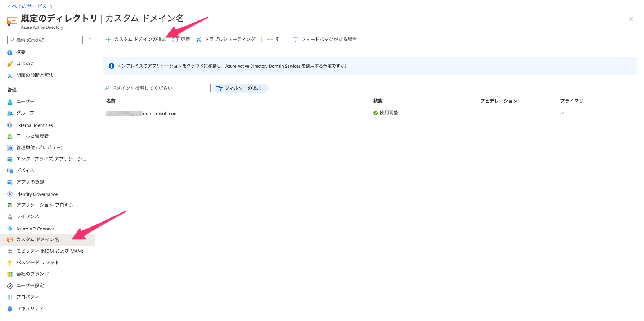Click the アプリの登録 icon
Screen dimensions: 644x321
click(10, 182)
